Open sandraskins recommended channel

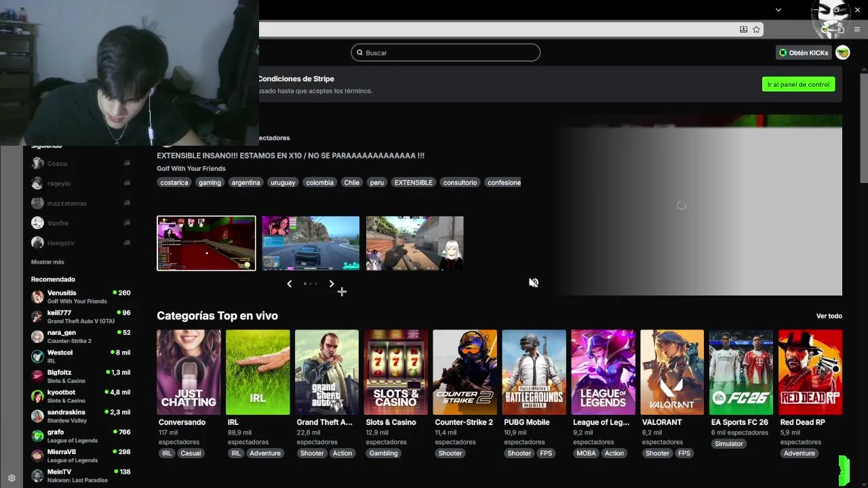[81, 416]
